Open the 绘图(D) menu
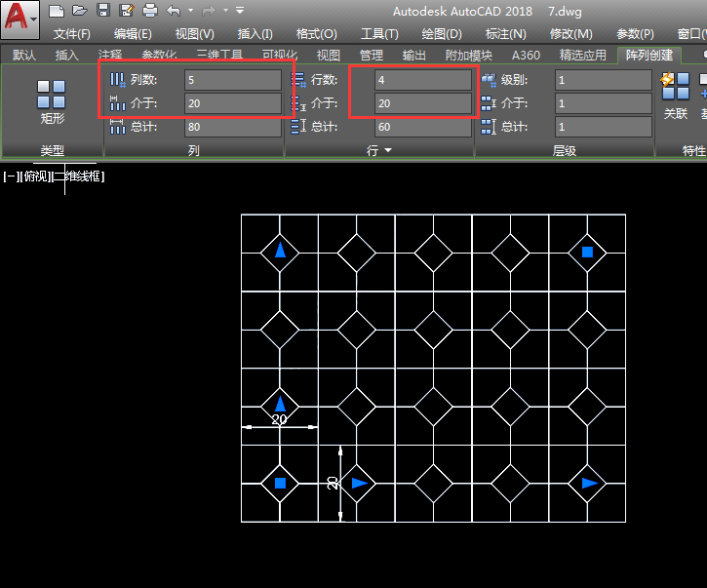 coord(442,33)
